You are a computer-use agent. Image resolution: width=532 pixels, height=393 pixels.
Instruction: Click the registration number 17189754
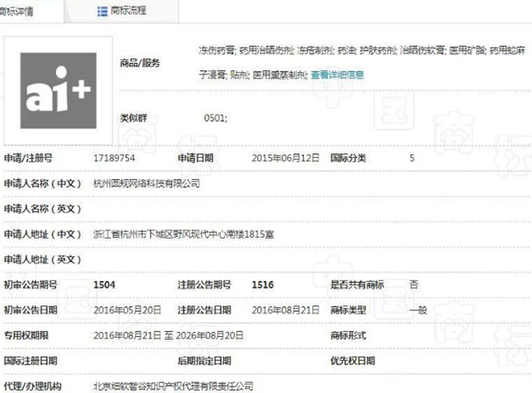(115, 158)
